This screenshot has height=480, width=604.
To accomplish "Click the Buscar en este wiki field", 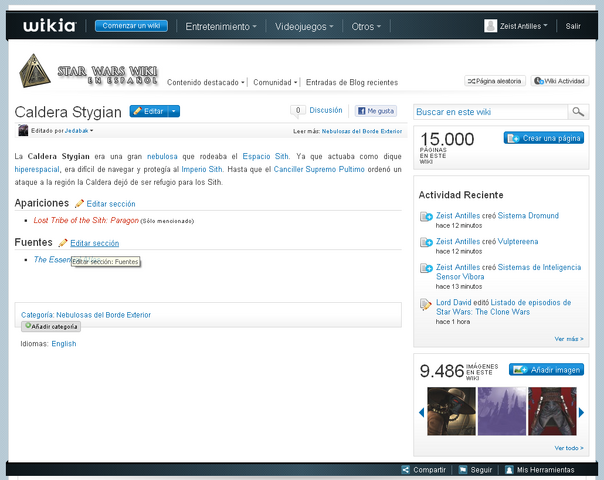I will point(491,112).
